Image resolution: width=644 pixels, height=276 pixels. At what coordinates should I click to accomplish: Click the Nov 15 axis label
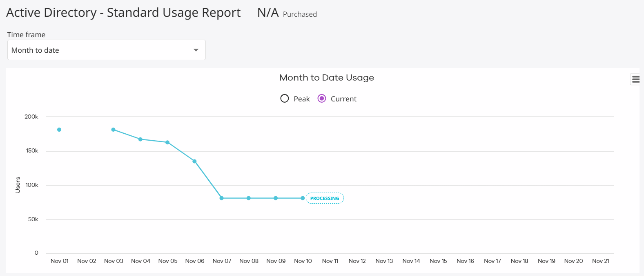[438, 261]
